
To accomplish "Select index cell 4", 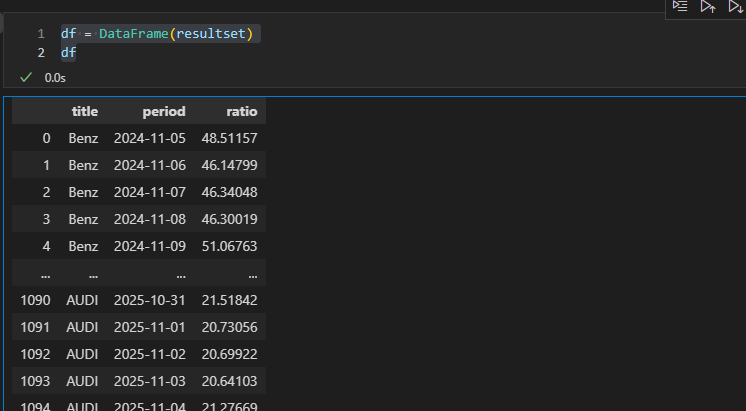I will (x=46, y=246).
